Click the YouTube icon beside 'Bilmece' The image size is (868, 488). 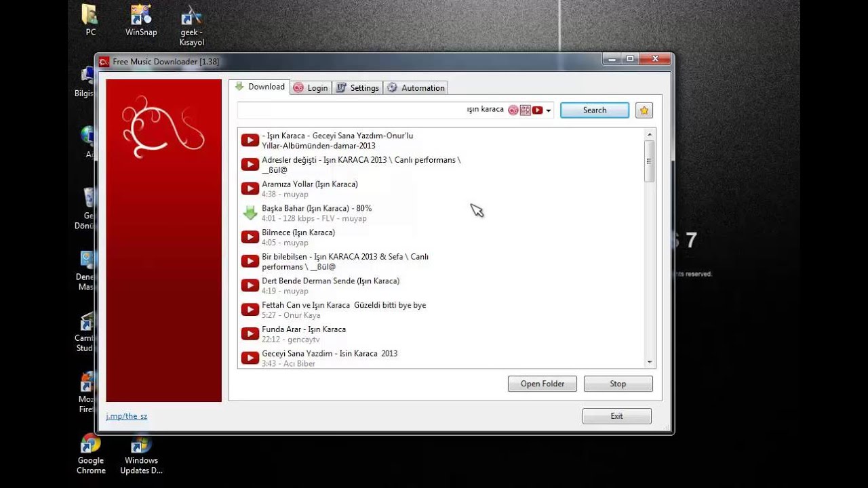(250, 237)
